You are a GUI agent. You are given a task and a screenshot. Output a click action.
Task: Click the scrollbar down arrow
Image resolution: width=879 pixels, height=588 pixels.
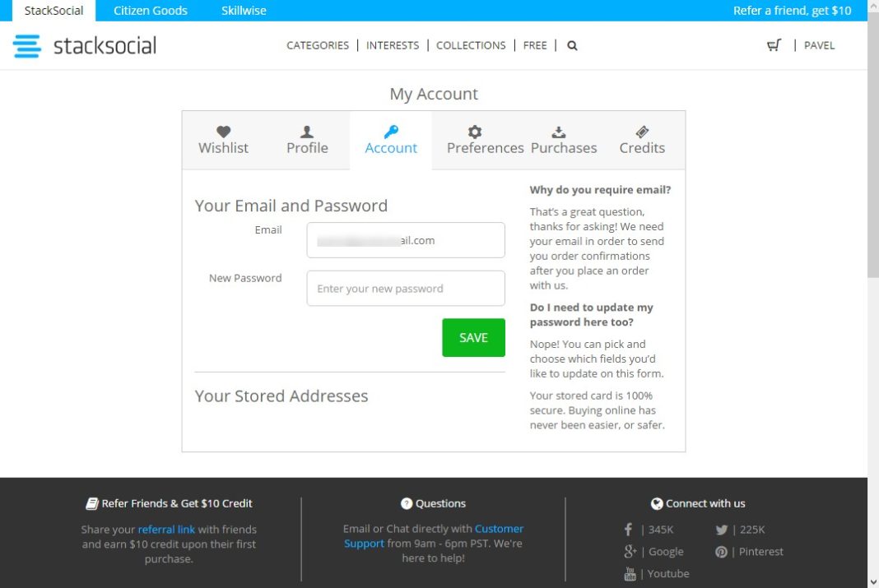point(873,582)
